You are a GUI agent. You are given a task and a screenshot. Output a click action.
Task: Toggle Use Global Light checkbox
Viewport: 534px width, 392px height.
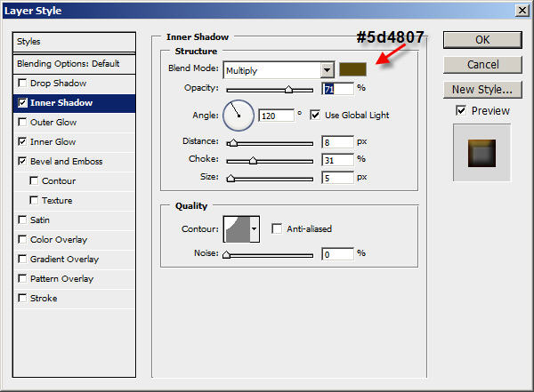point(315,115)
